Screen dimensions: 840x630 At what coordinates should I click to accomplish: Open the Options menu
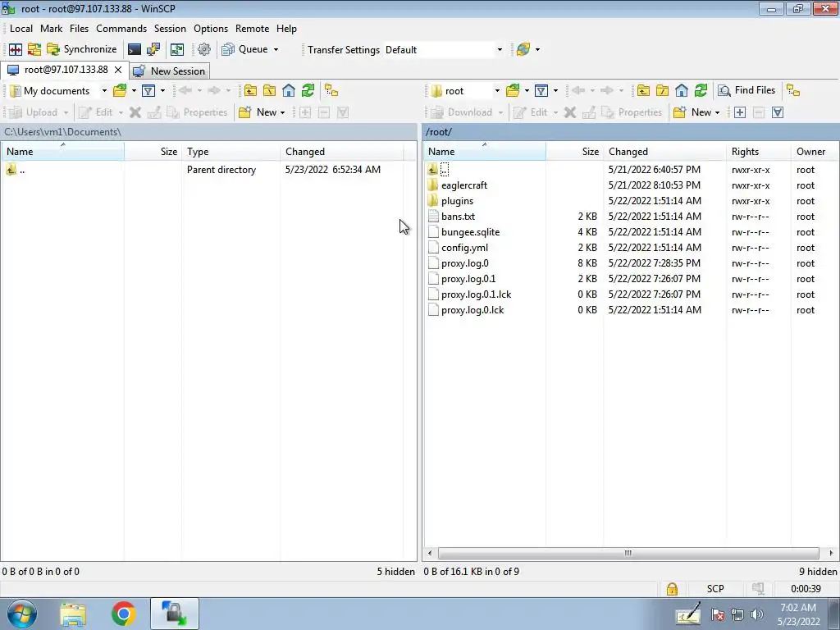[211, 29]
